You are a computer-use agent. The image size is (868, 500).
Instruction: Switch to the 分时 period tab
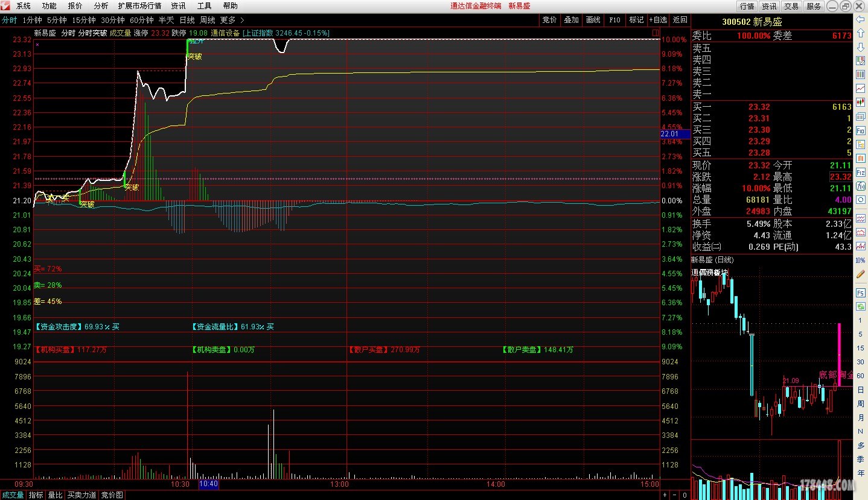point(9,20)
